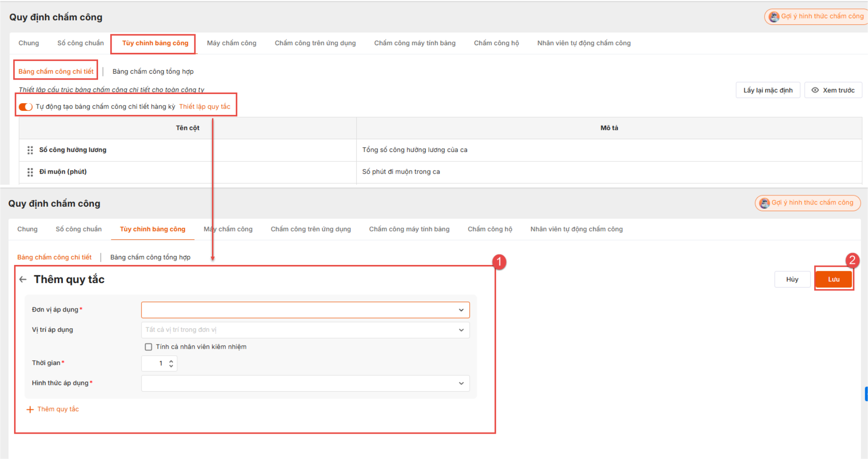Click avatar icon in lower Gợi ý hình thức chấm công
The width and height of the screenshot is (868, 459).
[x=764, y=203]
